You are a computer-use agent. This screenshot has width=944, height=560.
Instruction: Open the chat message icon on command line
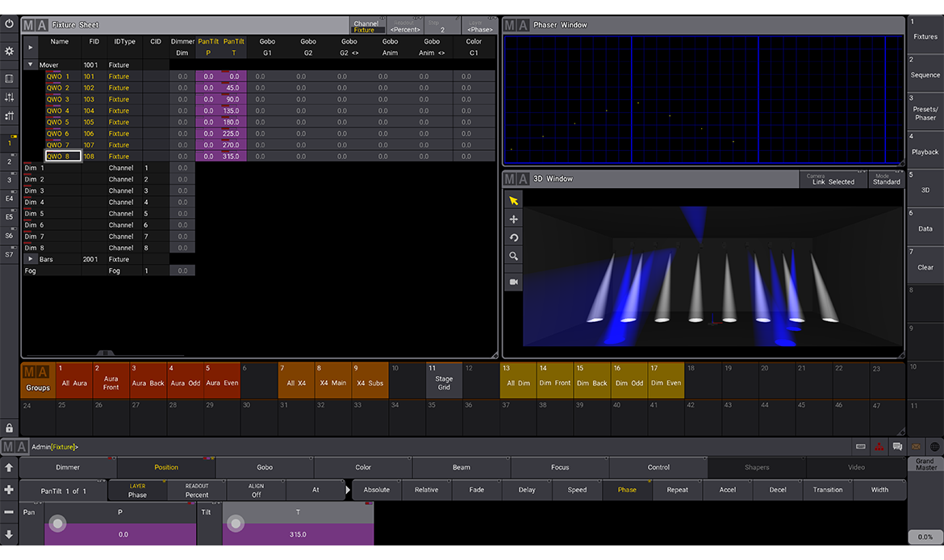click(x=898, y=447)
